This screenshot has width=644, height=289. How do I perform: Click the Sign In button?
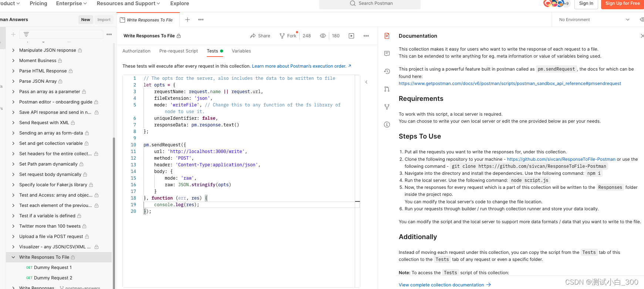[x=586, y=3]
